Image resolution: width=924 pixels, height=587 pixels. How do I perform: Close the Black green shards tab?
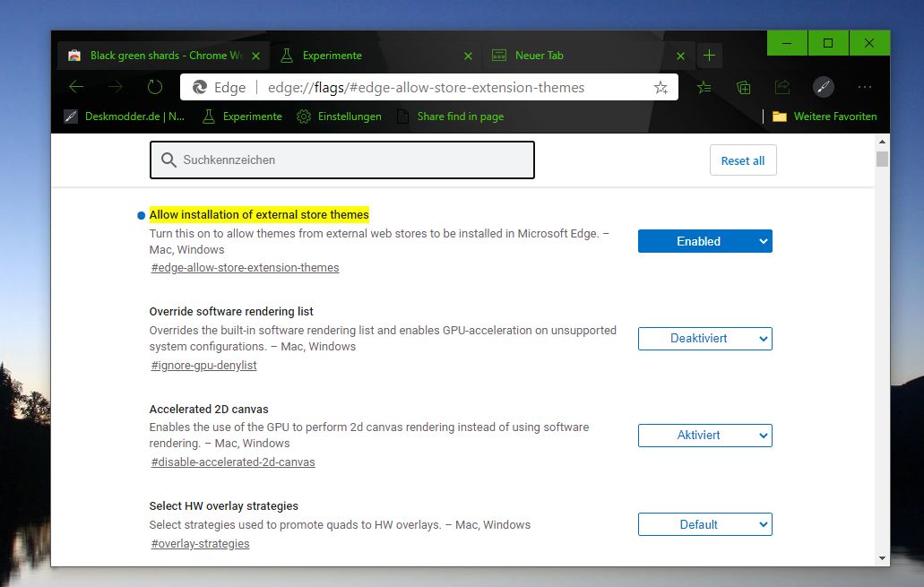pyautogui.click(x=255, y=56)
